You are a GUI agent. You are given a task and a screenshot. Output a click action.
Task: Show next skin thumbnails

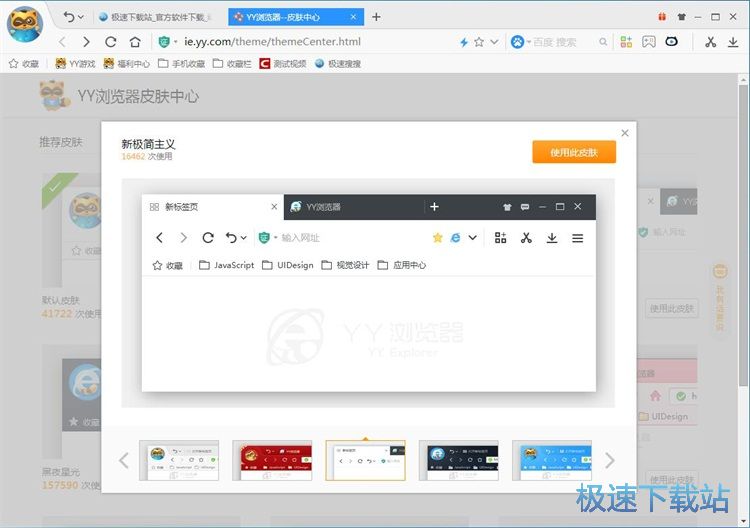pos(609,460)
